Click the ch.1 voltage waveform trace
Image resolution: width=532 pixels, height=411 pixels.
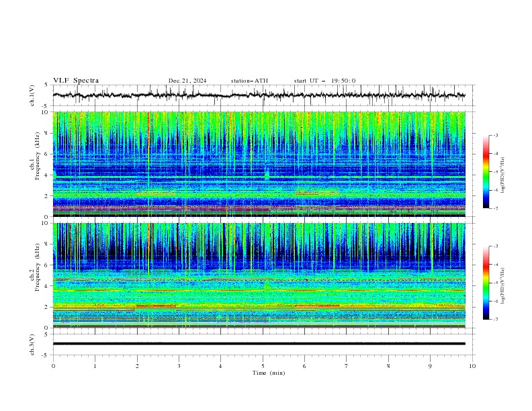tap(259, 95)
